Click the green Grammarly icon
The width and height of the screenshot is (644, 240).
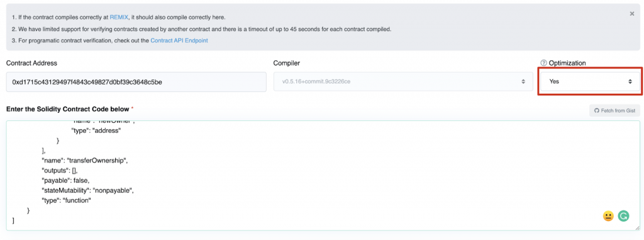(x=623, y=215)
